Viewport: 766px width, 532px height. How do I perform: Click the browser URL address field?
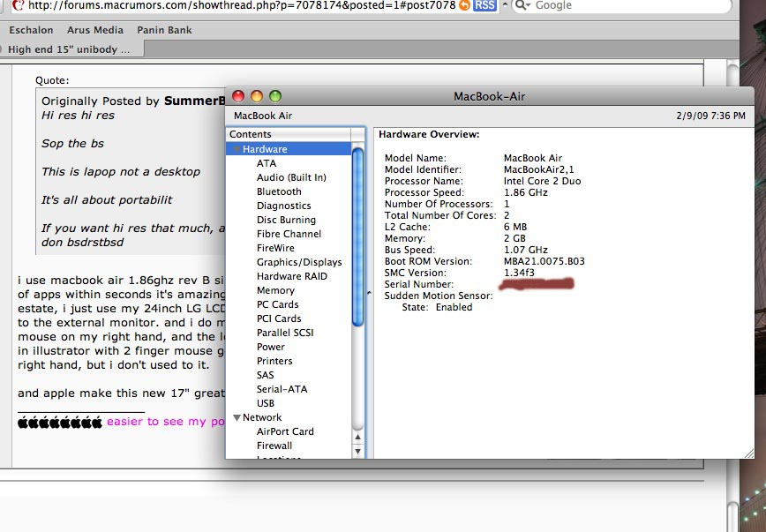click(235, 5)
